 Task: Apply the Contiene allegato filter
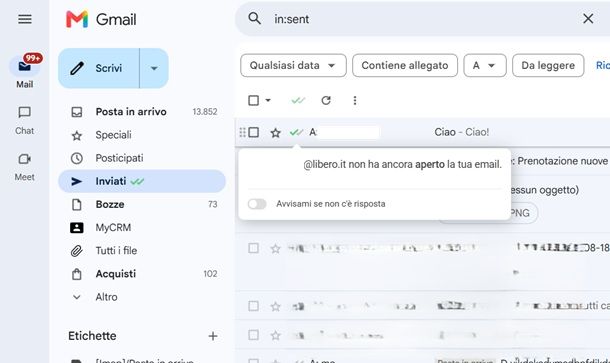tap(405, 65)
